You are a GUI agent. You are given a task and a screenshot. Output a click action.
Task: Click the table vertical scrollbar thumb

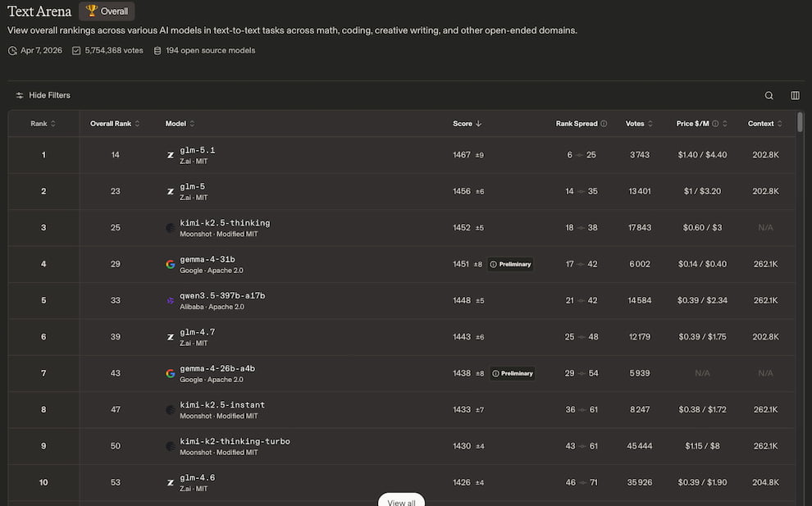(x=800, y=122)
